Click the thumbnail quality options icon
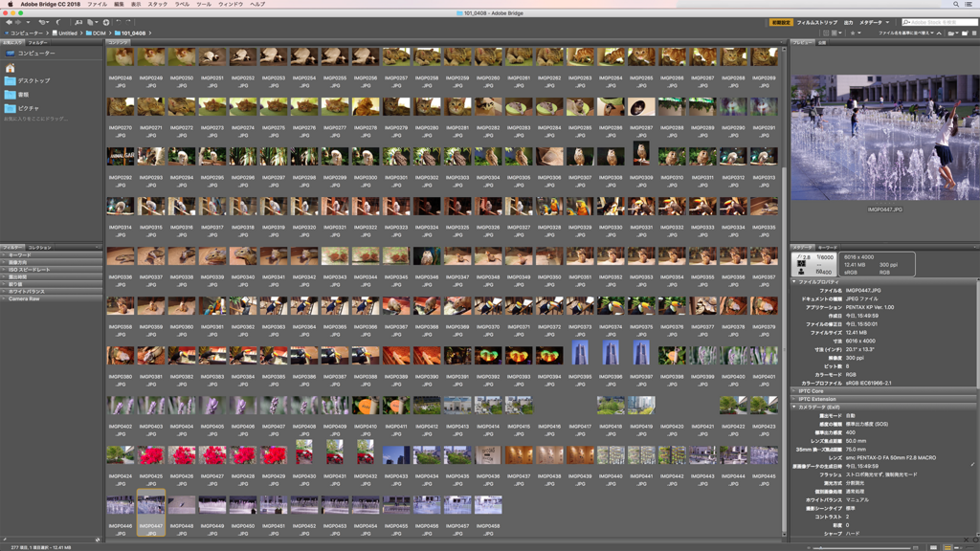980x551 pixels. [835, 33]
